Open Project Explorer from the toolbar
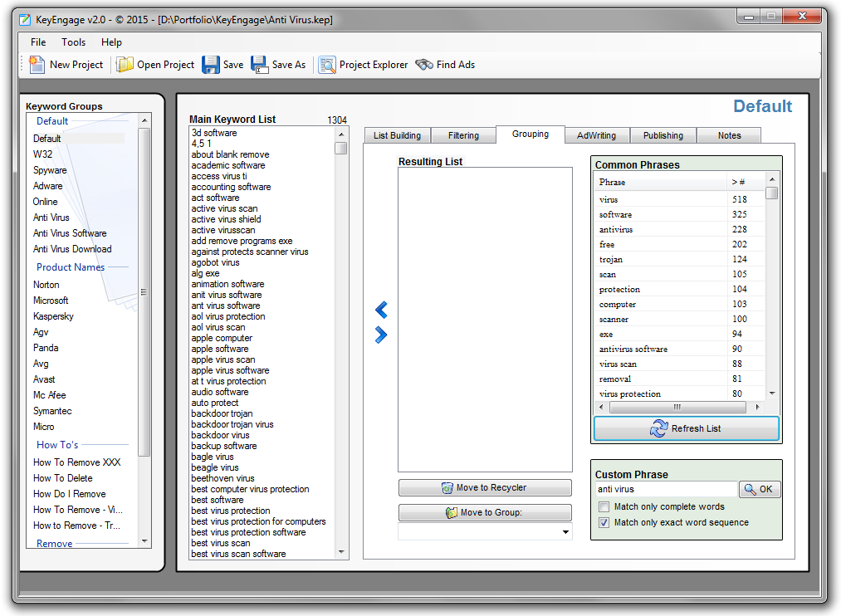 pyautogui.click(x=327, y=65)
